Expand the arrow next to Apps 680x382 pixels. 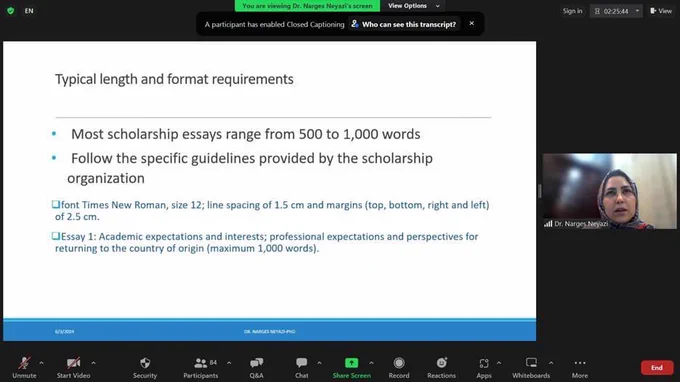499,363
